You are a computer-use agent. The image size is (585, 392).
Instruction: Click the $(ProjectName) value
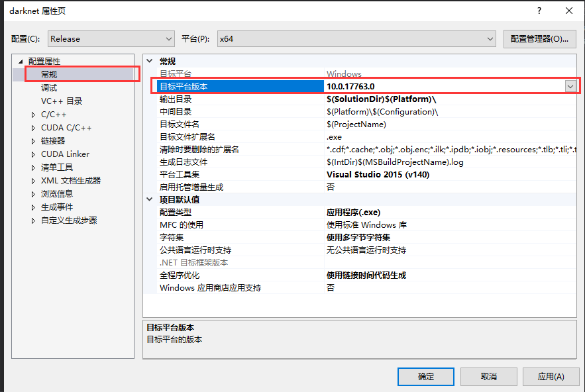[x=356, y=124]
